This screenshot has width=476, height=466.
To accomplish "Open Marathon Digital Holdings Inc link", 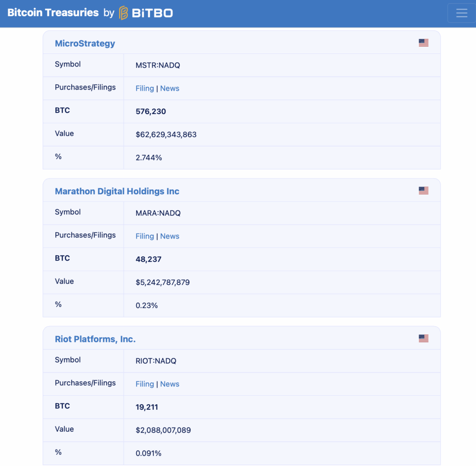I will pyautogui.click(x=117, y=191).
